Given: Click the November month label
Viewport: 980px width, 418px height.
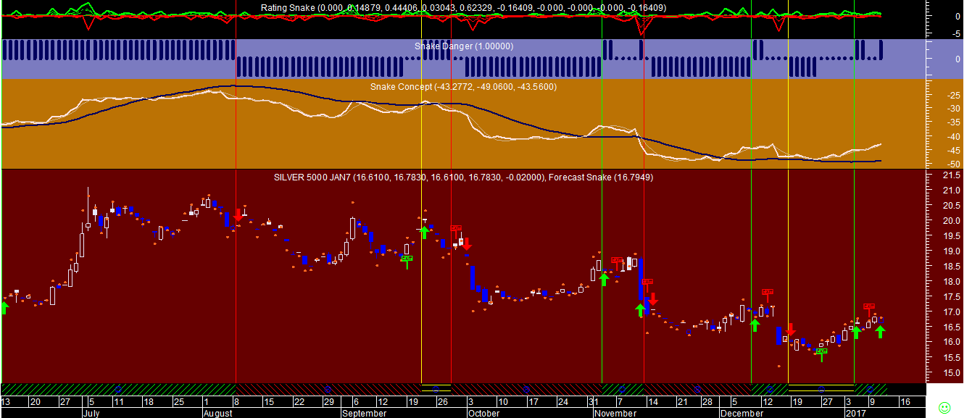Looking at the screenshot, I should [x=616, y=414].
